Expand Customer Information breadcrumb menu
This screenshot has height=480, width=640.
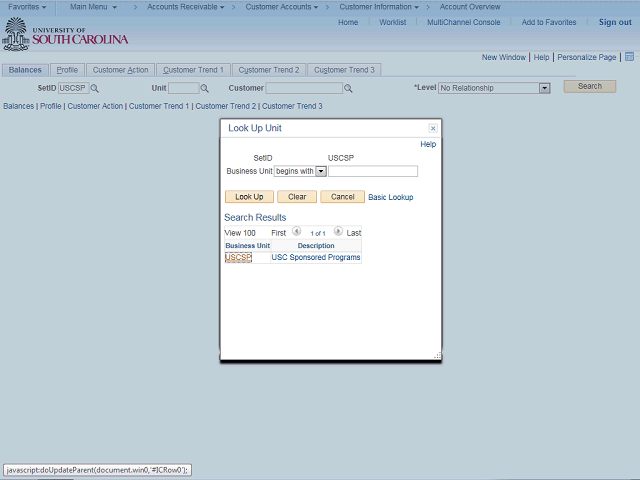[x=379, y=7]
